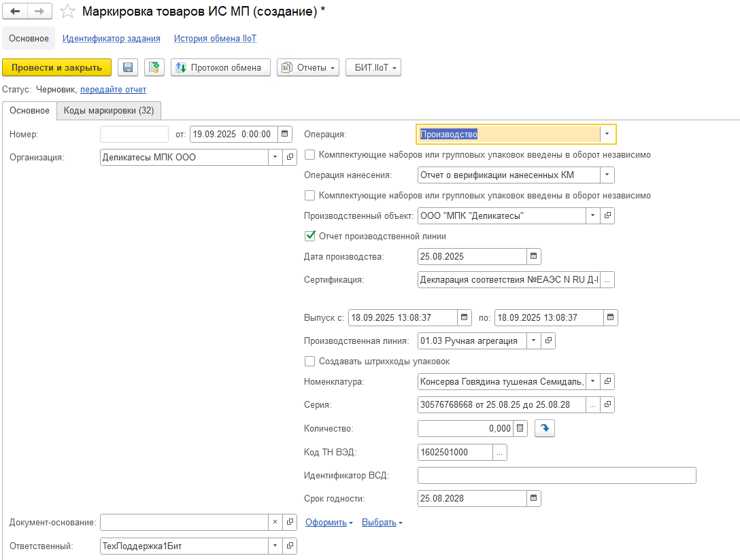Click the передайте отчет status link
The height and width of the screenshot is (560, 740).
point(113,90)
